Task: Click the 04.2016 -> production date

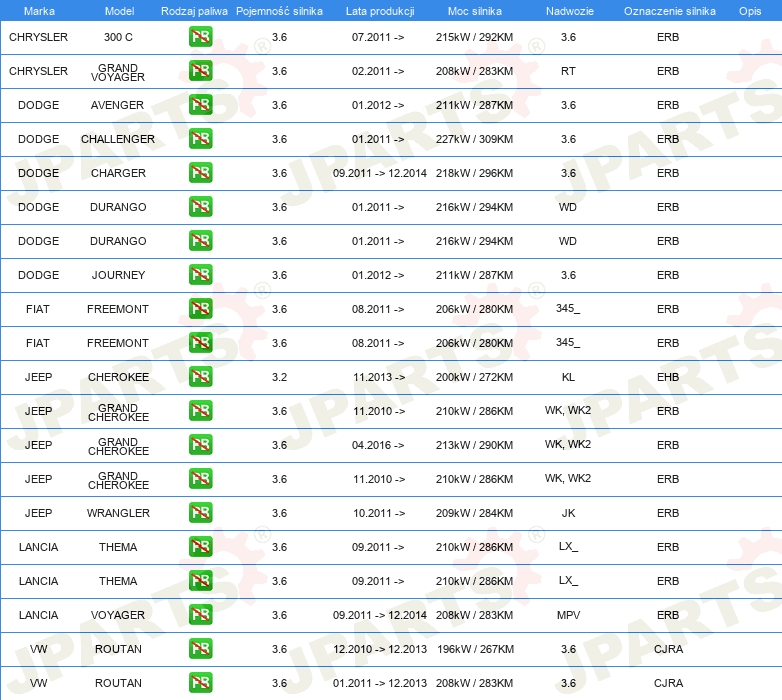Action: pyautogui.click(x=378, y=445)
